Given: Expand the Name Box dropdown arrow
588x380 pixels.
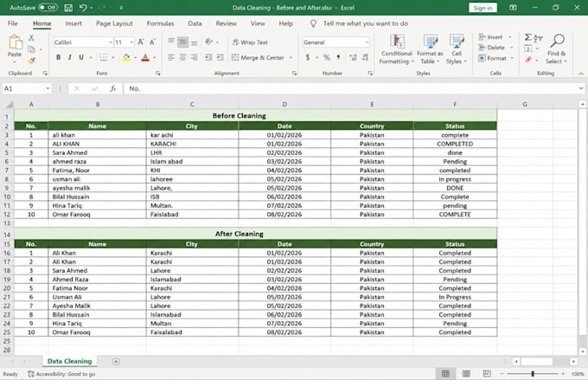Looking at the screenshot, I should pos(48,88).
